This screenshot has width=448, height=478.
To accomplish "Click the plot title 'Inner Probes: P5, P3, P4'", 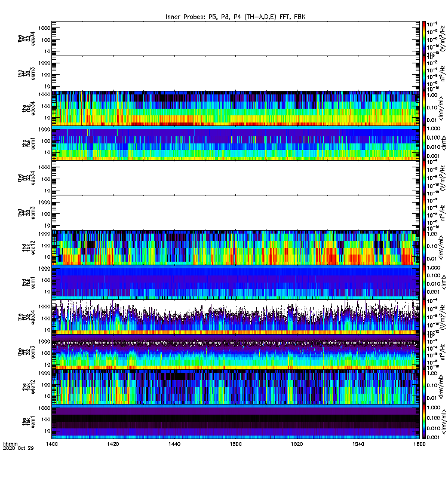I will [x=204, y=17].
